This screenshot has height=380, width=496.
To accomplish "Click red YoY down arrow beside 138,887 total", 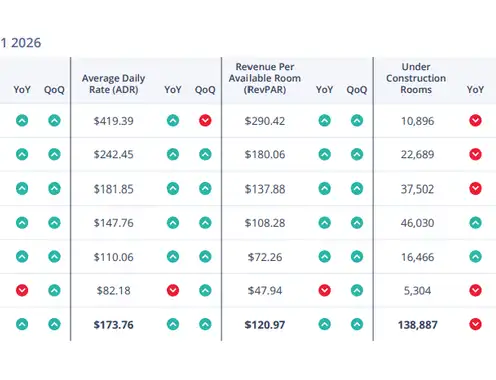I will click(475, 324).
